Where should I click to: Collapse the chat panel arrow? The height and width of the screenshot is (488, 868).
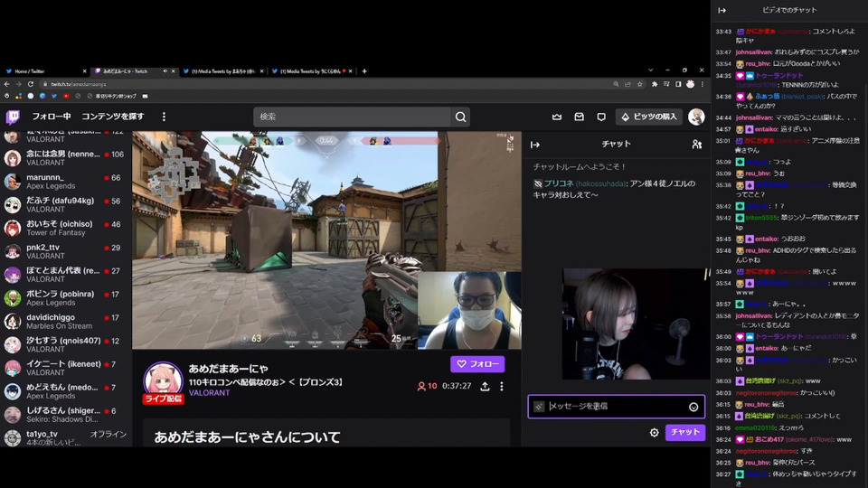534,145
